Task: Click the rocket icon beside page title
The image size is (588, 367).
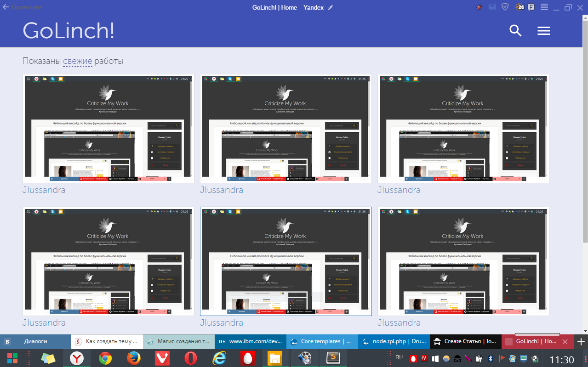Action: (330, 8)
